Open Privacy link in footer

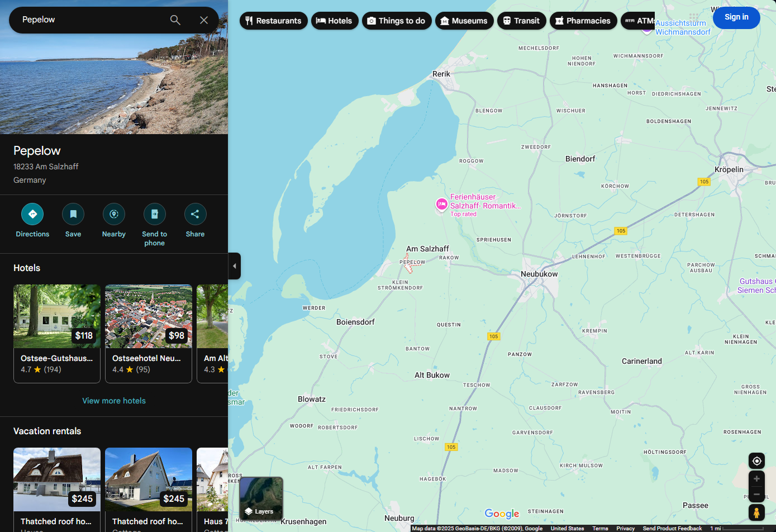(625, 528)
